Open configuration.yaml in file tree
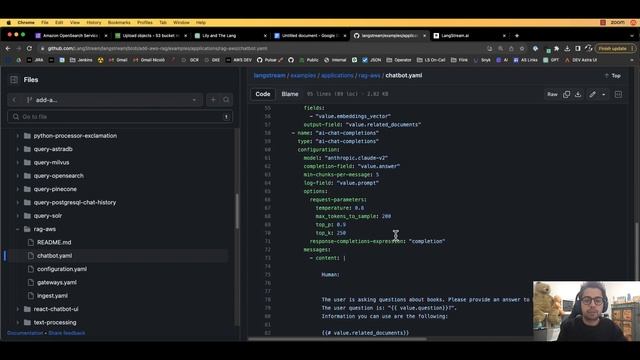 click(62, 269)
